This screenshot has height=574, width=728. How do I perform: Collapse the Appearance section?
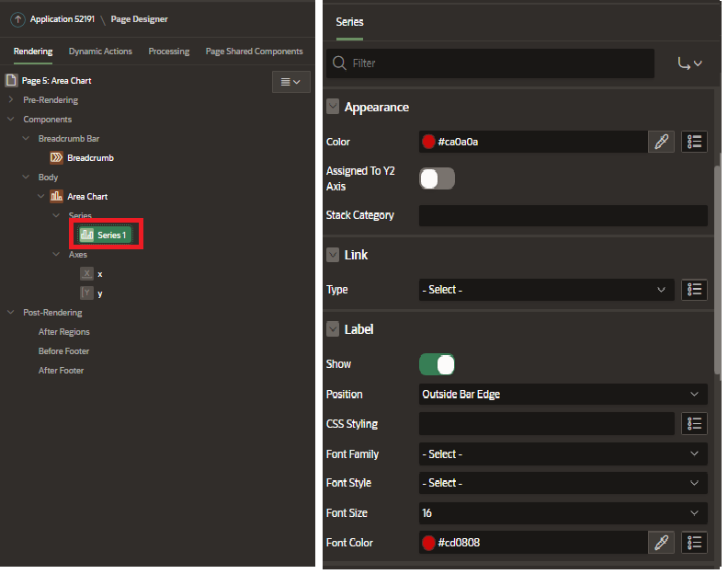[333, 108]
